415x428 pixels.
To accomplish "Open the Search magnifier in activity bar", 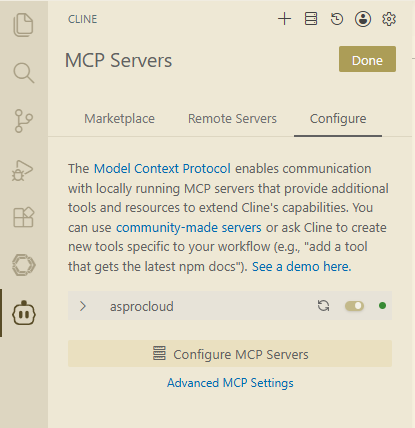I will (23, 73).
